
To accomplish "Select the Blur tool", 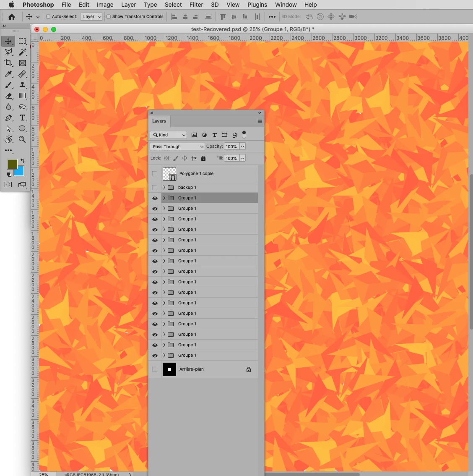I will point(8,107).
